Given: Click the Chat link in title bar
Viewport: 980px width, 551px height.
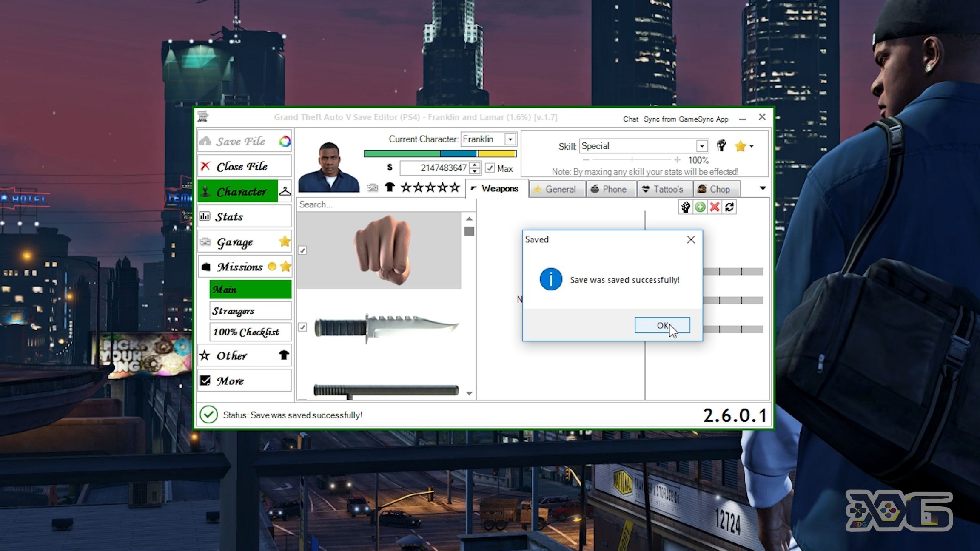Looking at the screenshot, I should click(x=631, y=119).
